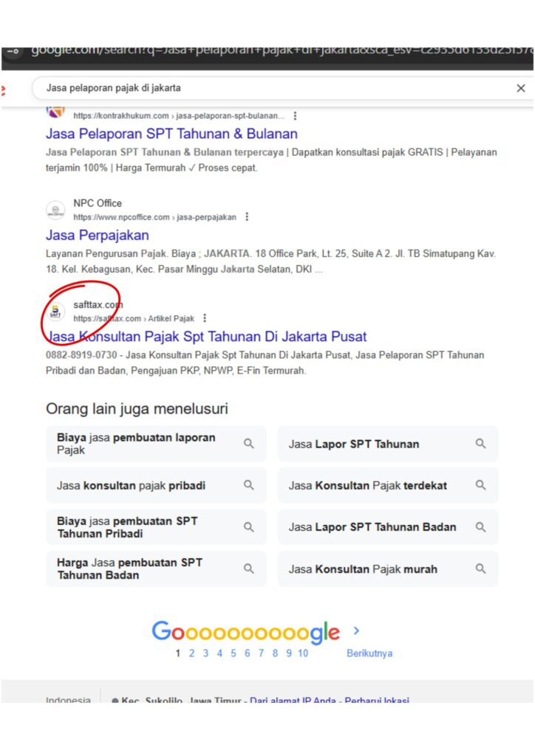535x756 pixels.
Task: Select suggestion Jasa Konsultan Pajak terdekat
Action: click(388, 485)
